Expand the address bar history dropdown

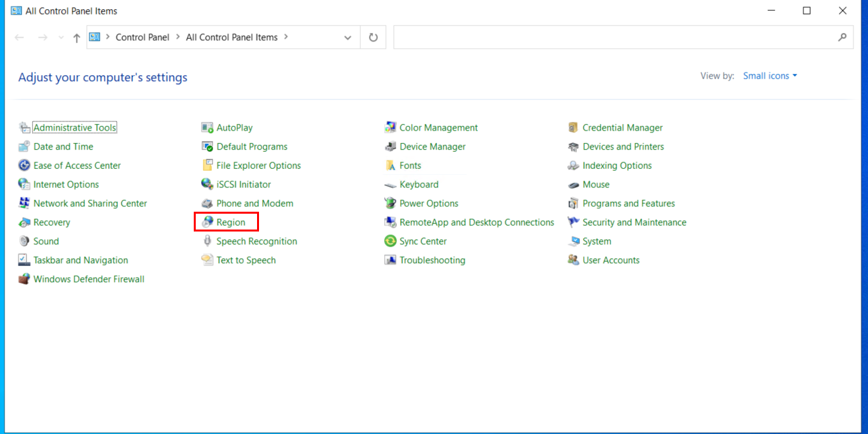348,38
